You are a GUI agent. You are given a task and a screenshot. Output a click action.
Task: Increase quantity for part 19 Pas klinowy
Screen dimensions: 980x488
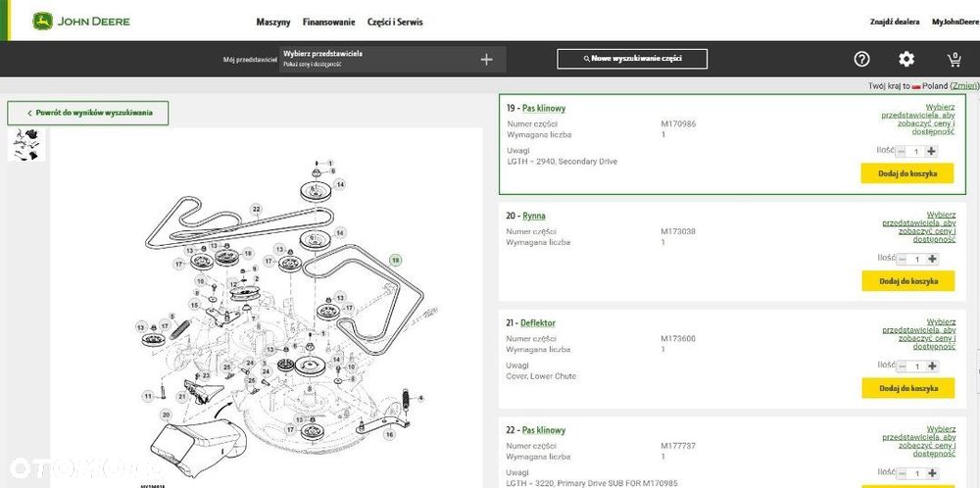[x=931, y=151]
